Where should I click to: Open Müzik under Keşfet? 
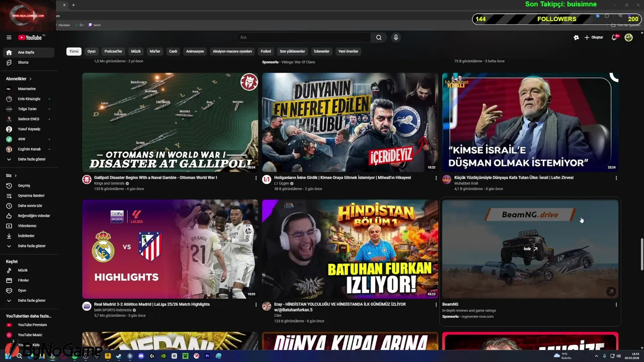29,270
